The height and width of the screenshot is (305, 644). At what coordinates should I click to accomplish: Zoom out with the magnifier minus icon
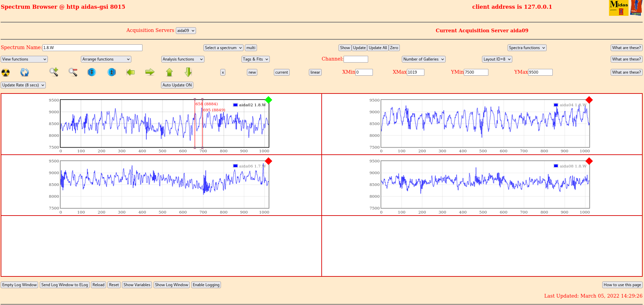pos(73,72)
